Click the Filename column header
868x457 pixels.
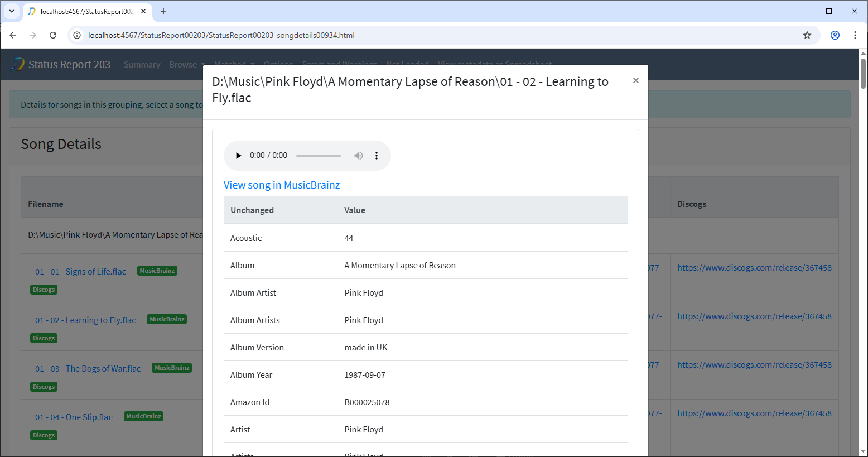tap(46, 204)
